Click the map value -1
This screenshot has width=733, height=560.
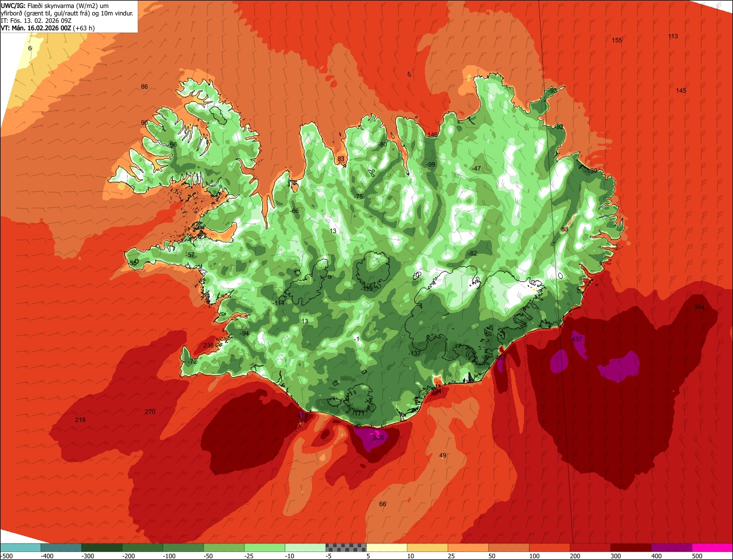click(356, 339)
